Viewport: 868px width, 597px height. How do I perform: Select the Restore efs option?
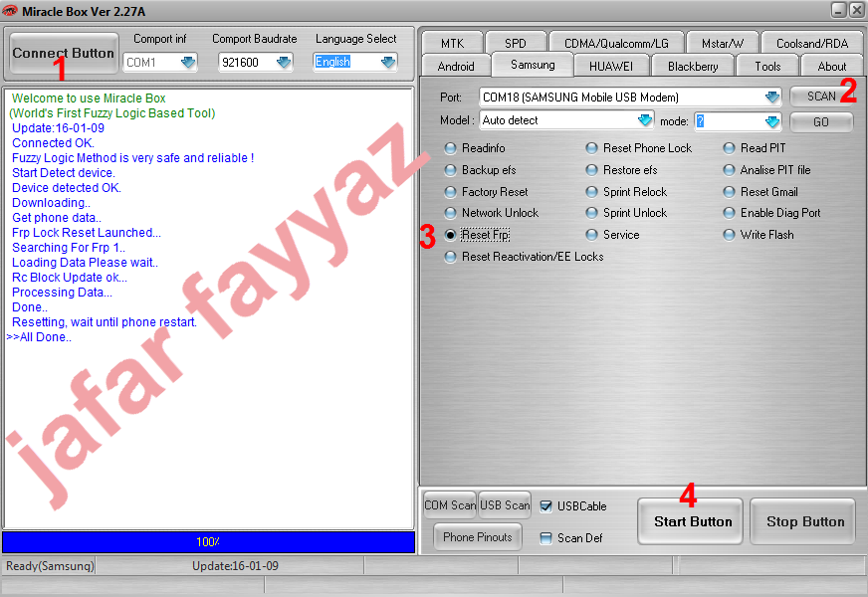(622, 170)
